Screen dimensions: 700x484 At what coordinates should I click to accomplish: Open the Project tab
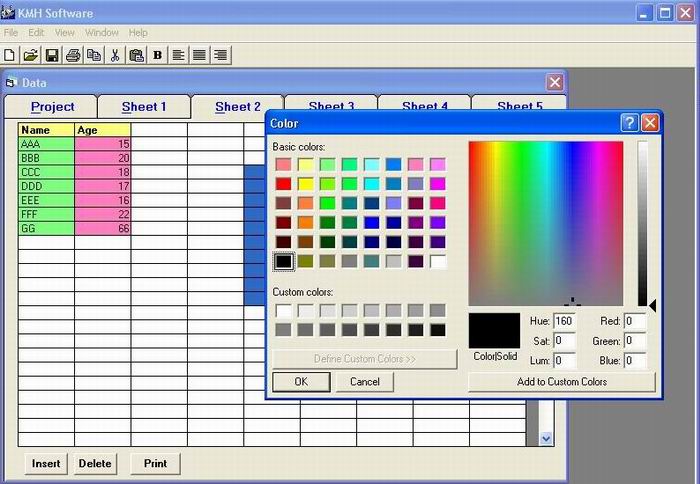[52, 107]
